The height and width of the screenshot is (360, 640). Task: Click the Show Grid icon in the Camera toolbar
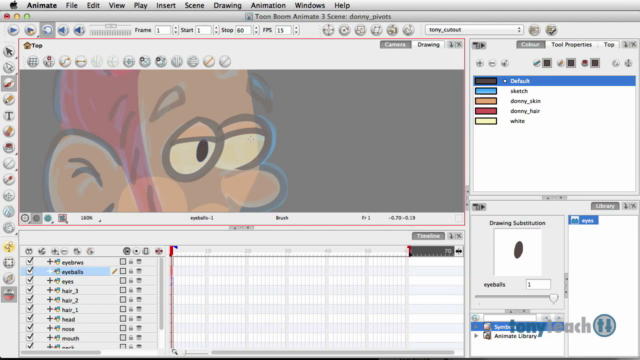pyautogui.click(x=33, y=62)
